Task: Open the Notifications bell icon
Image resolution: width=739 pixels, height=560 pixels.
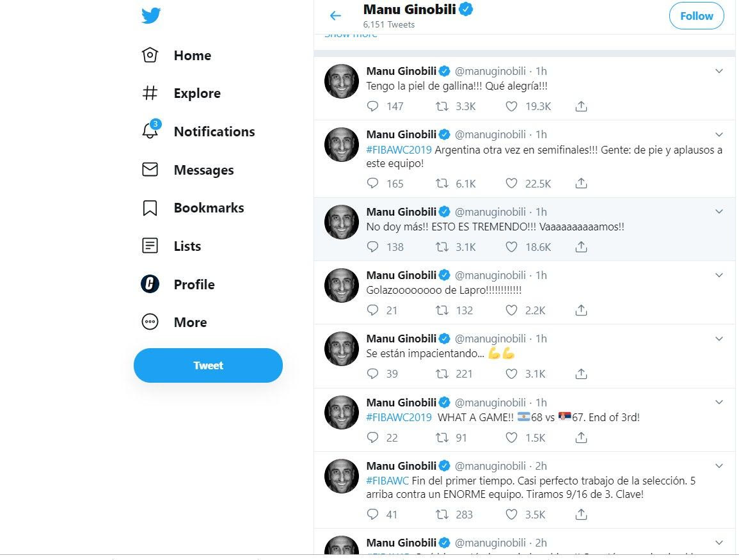Action: click(150, 131)
